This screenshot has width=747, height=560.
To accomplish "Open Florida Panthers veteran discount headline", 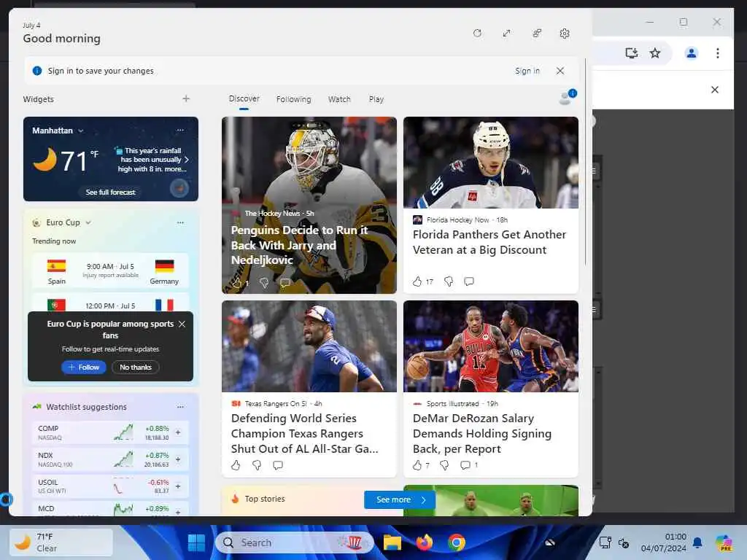I will pyautogui.click(x=489, y=242).
